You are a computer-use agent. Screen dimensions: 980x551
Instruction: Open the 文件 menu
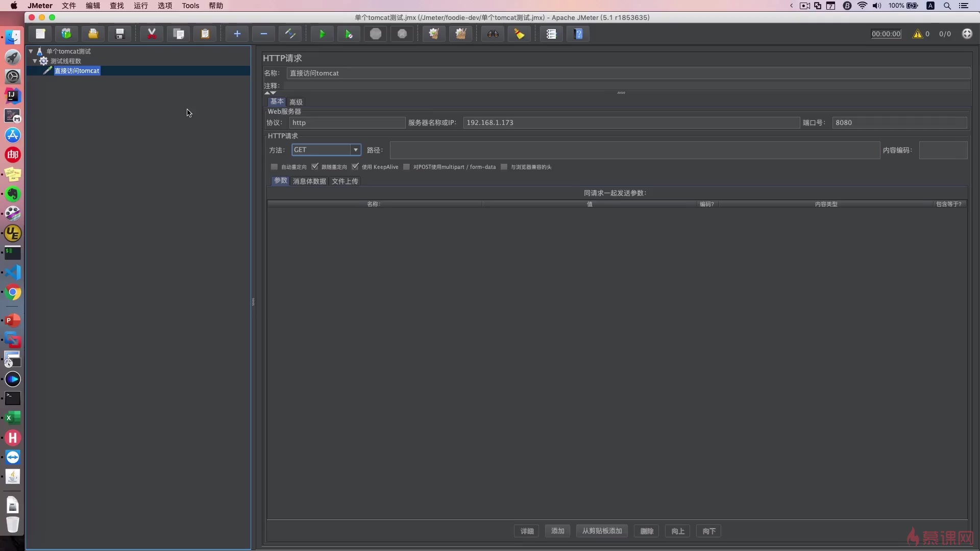(x=68, y=6)
